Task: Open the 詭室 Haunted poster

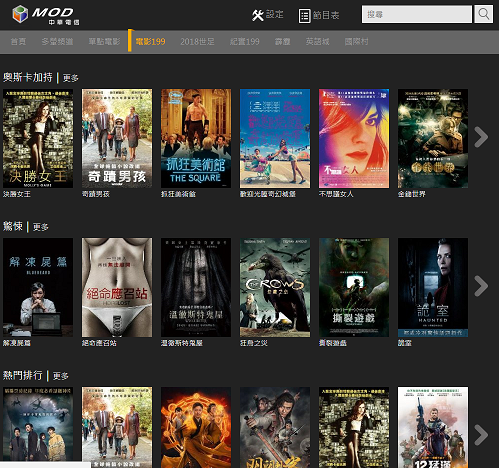Action: pyautogui.click(x=433, y=287)
